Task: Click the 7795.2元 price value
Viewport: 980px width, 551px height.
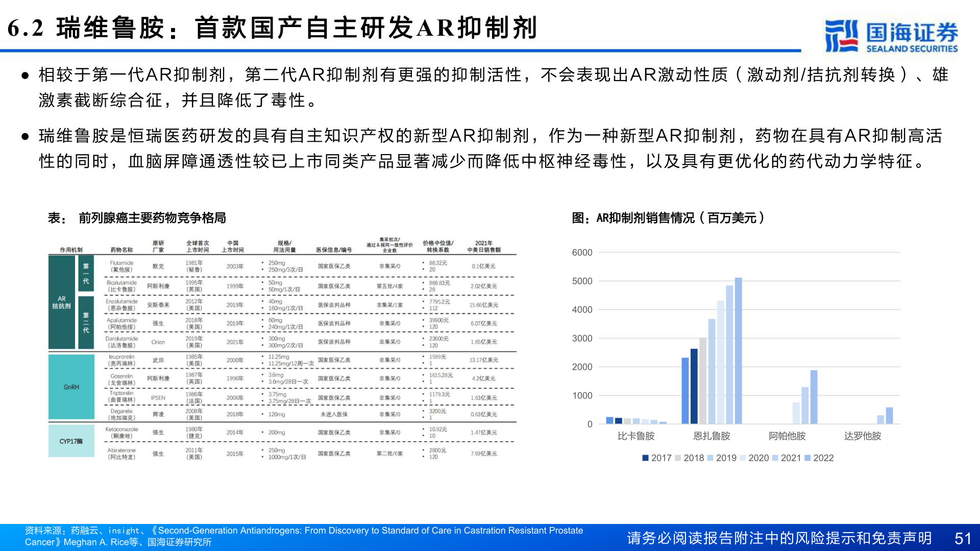Action: (439, 302)
